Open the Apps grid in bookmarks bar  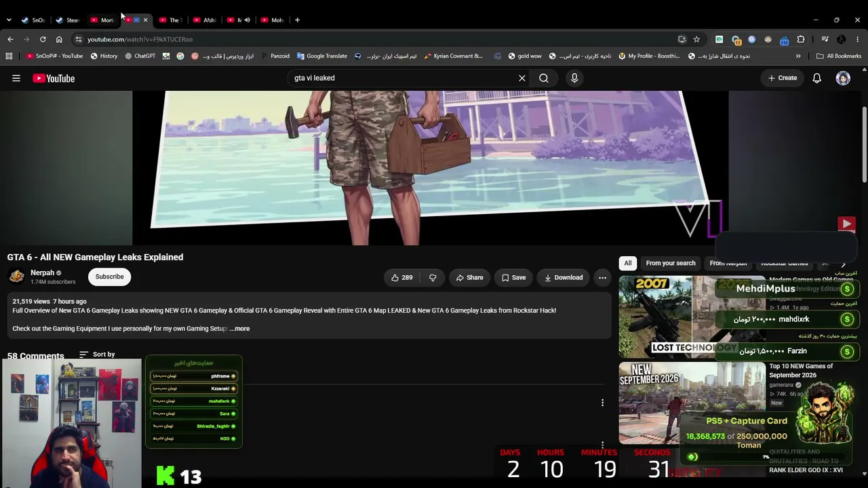click(9, 56)
